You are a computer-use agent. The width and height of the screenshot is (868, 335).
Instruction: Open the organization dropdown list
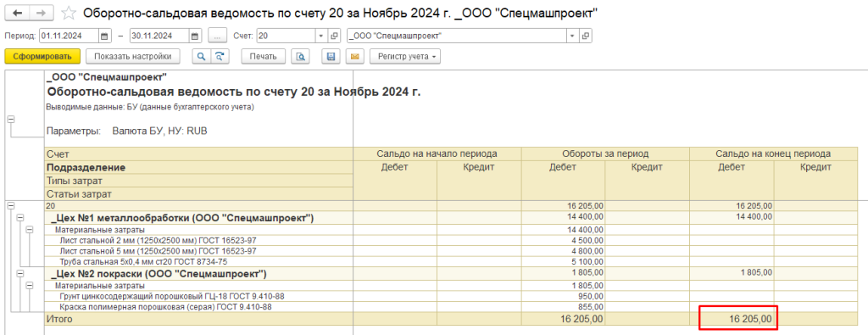573,36
